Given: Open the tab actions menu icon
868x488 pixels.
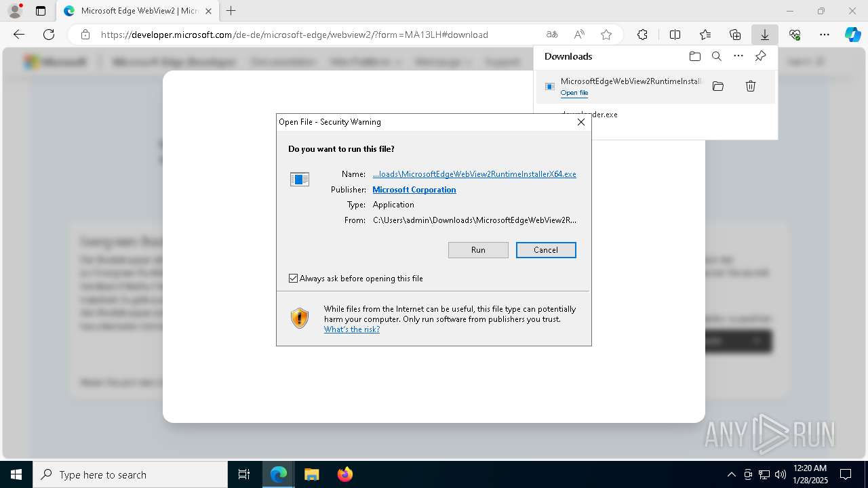Looking at the screenshot, I should point(41,11).
